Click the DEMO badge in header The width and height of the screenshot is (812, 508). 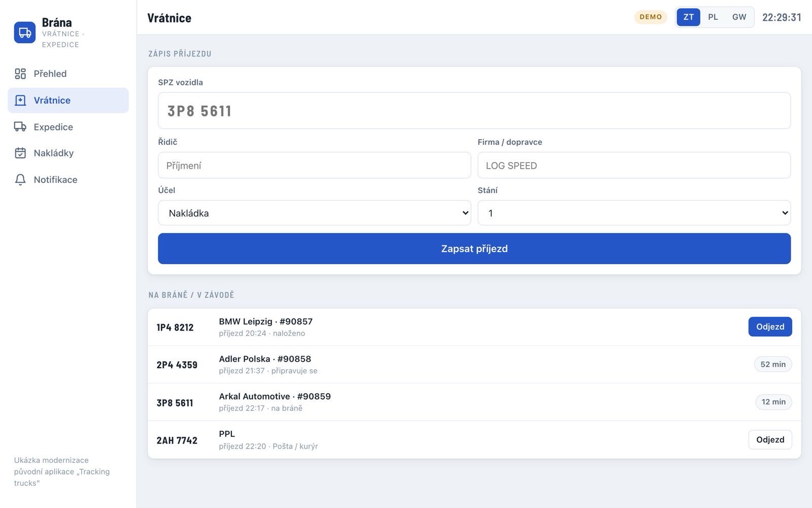[651, 17]
